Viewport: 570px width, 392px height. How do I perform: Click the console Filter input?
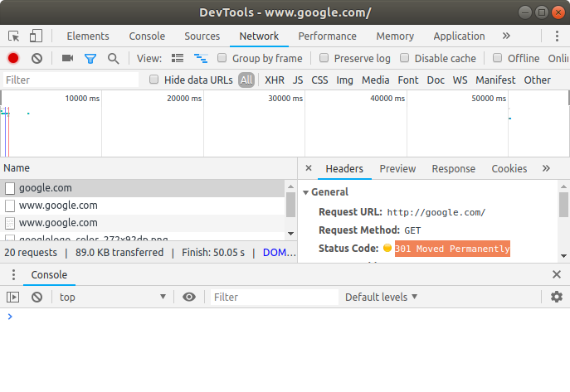(x=275, y=298)
